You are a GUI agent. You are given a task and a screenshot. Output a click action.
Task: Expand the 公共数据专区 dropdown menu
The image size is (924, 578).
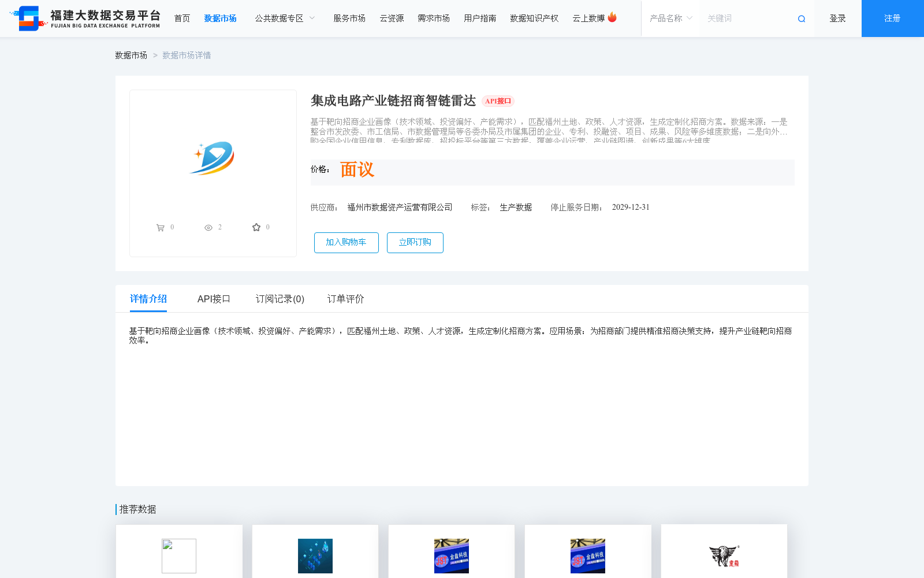pyautogui.click(x=285, y=18)
